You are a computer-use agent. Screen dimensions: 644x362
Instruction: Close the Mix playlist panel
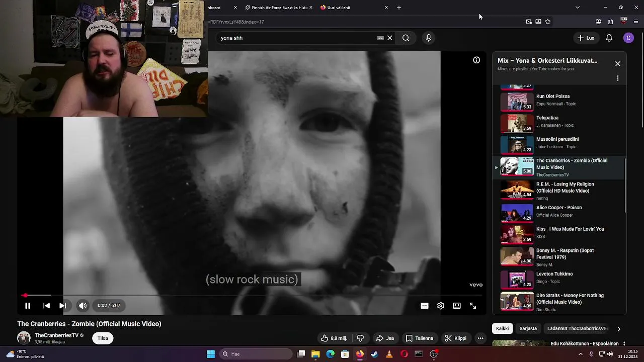[x=618, y=64]
